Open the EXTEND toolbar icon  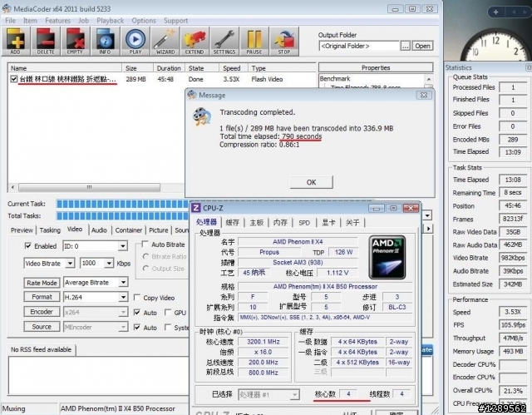click(x=195, y=41)
